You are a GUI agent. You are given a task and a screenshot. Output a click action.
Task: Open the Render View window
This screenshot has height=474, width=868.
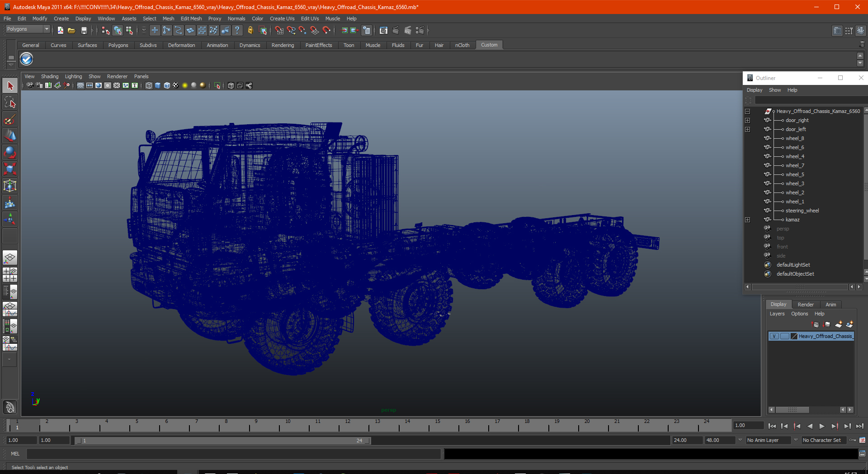(x=383, y=30)
